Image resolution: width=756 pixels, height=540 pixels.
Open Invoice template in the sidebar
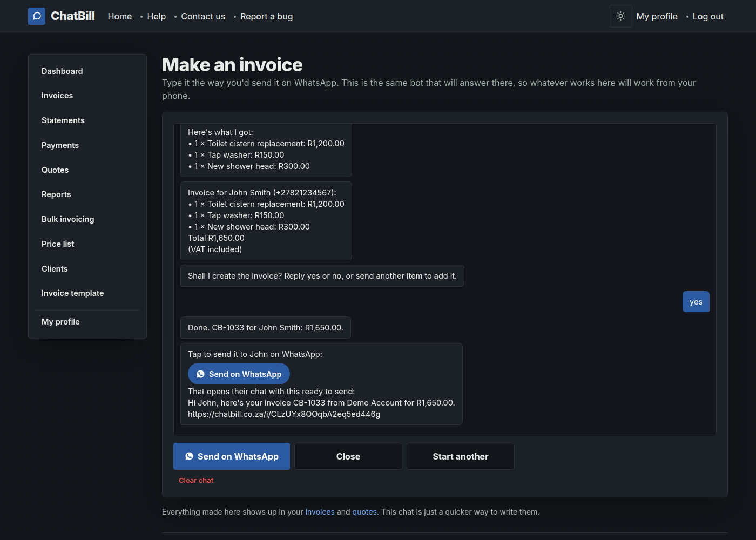[x=87, y=293]
